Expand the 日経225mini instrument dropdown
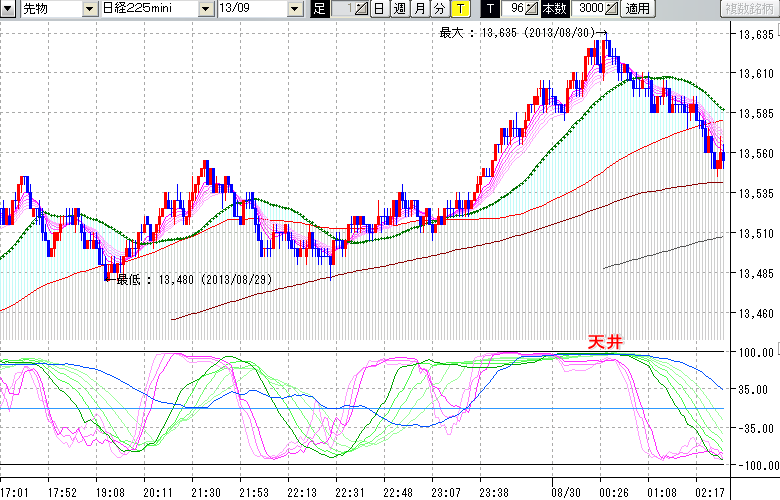 point(206,9)
